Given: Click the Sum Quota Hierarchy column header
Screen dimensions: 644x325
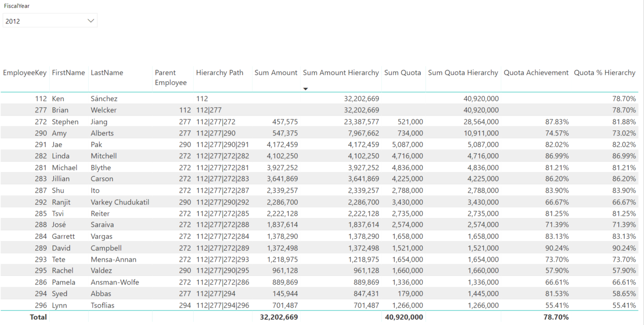Looking at the screenshot, I should [463, 73].
